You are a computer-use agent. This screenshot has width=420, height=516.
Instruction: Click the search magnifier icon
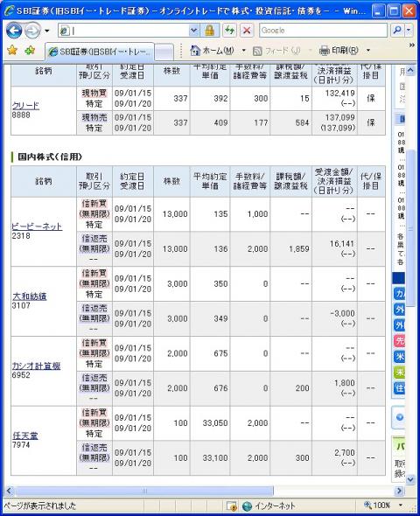click(x=397, y=31)
